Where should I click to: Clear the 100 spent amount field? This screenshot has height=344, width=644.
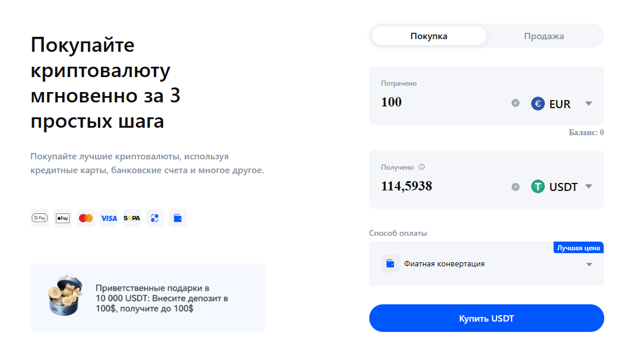tap(516, 104)
